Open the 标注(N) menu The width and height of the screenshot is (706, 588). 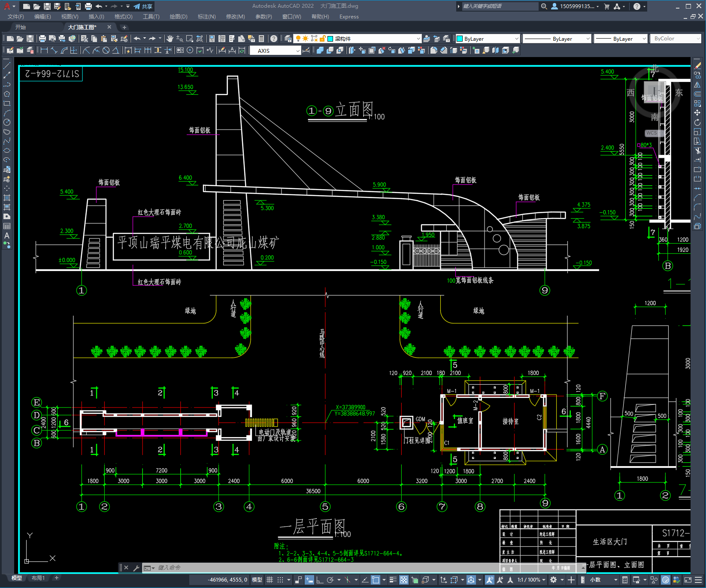click(206, 17)
